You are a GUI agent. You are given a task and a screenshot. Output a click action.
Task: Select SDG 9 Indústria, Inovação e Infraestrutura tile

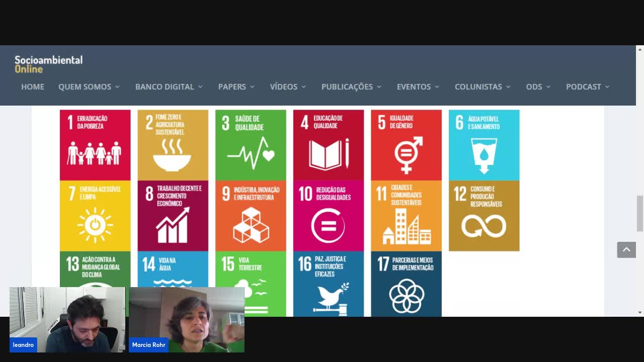pyautogui.click(x=251, y=216)
